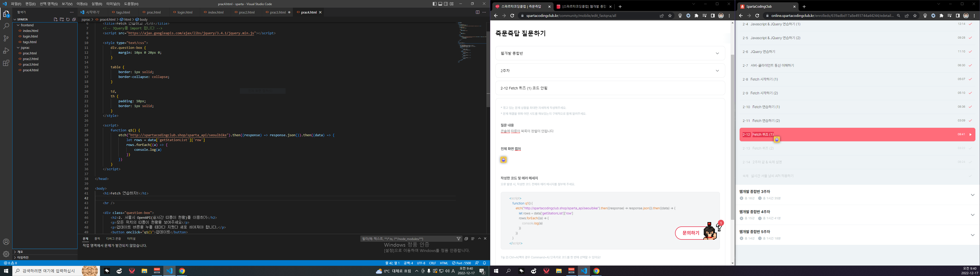
Task: Open the Source Control view
Action: 6,39
